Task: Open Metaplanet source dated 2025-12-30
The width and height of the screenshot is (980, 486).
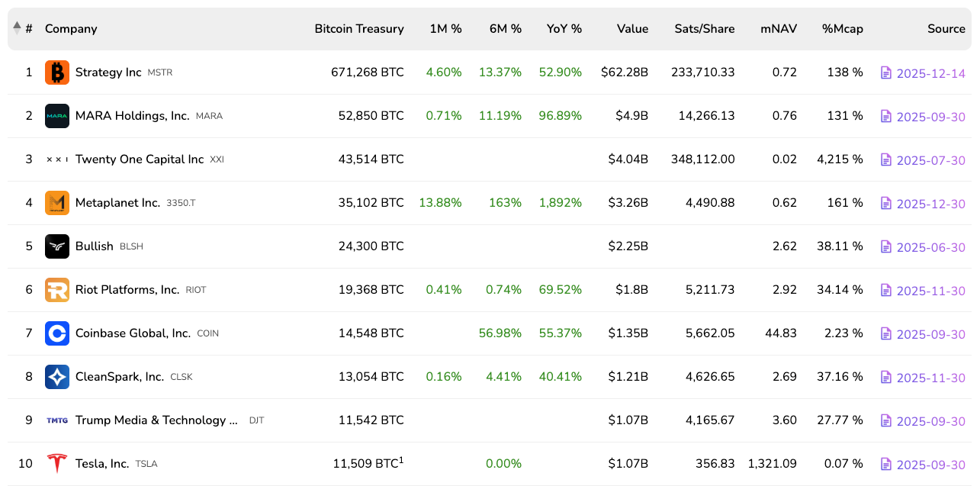Action: tap(930, 204)
